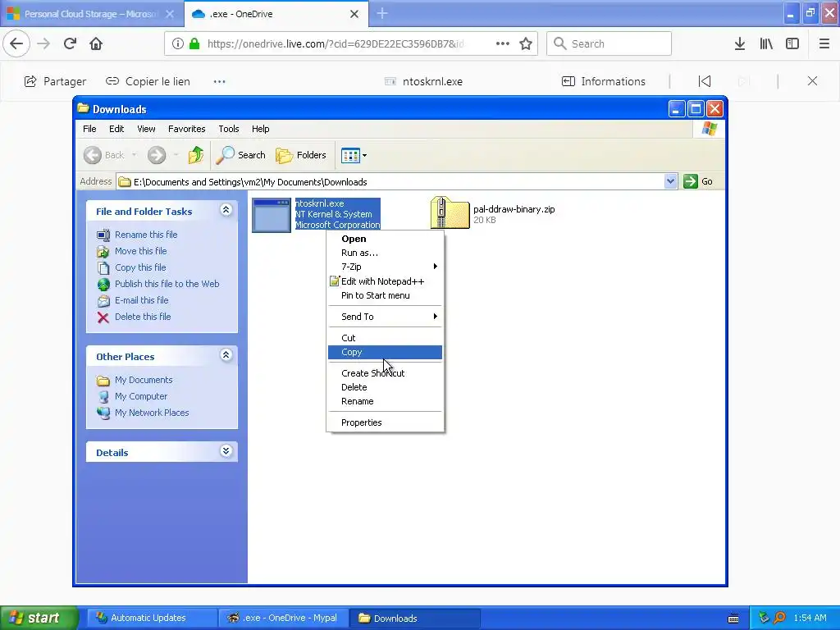Open the Views dropdown in Explorer toolbar
840x630 pixels.
[x=354, y=155]
